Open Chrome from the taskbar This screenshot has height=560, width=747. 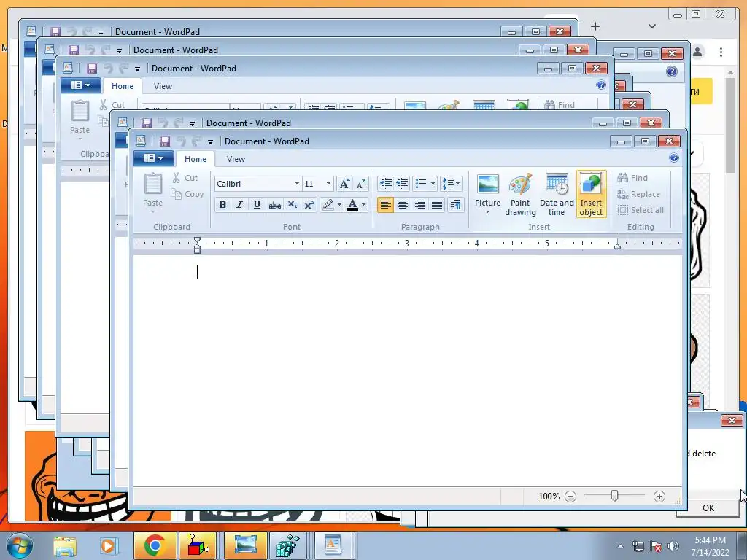(155, 545)
